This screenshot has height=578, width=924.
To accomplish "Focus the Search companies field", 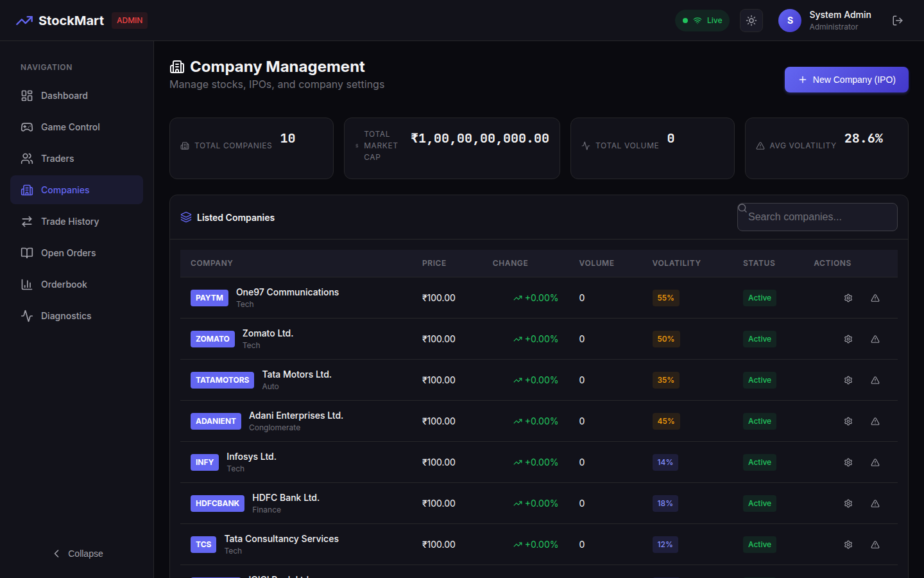I will pyautogui.click(x=817, y=217).
